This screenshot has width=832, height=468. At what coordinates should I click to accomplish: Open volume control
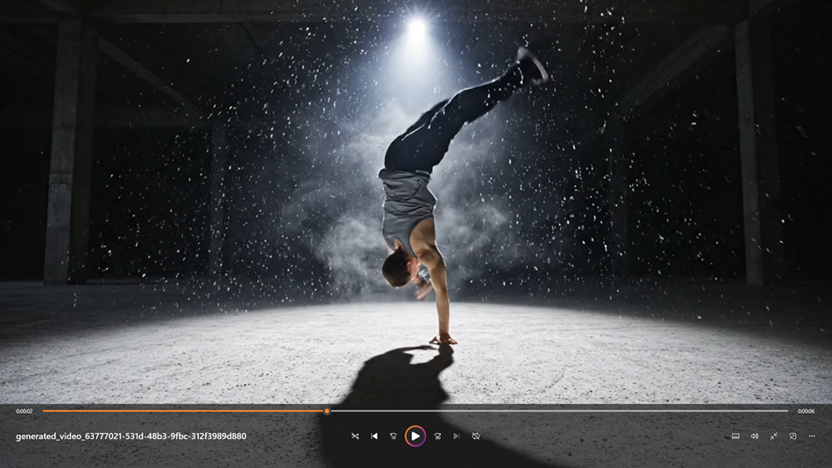755,436
